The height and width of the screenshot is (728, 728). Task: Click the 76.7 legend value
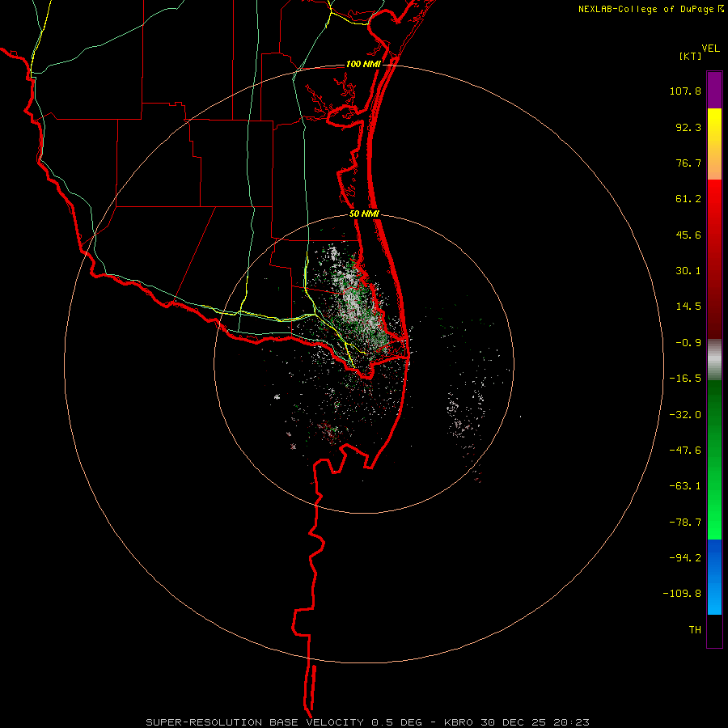[x=688, y=163]
